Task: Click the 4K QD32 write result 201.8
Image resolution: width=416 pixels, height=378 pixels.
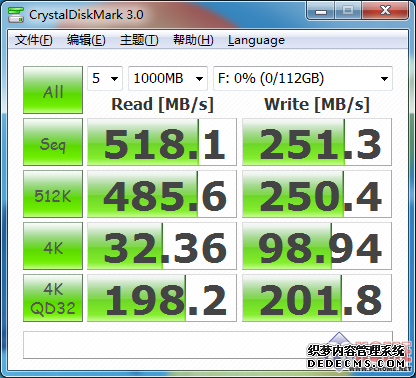Action: tap(317, 298)
